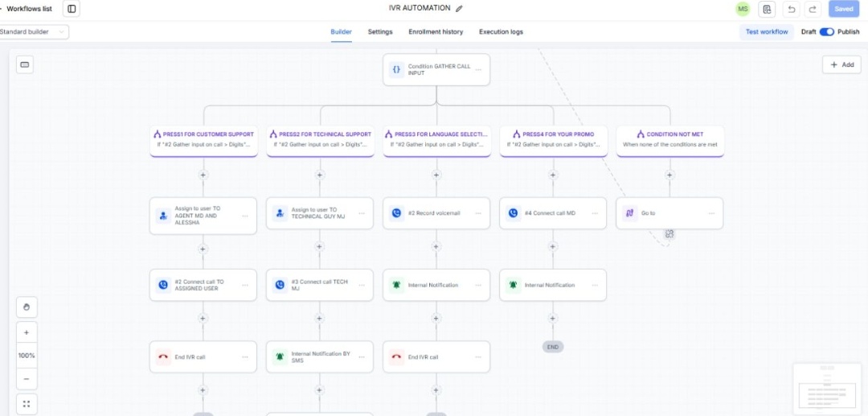Click the #4 Connect call MD phone icon

tap(513, 212)
